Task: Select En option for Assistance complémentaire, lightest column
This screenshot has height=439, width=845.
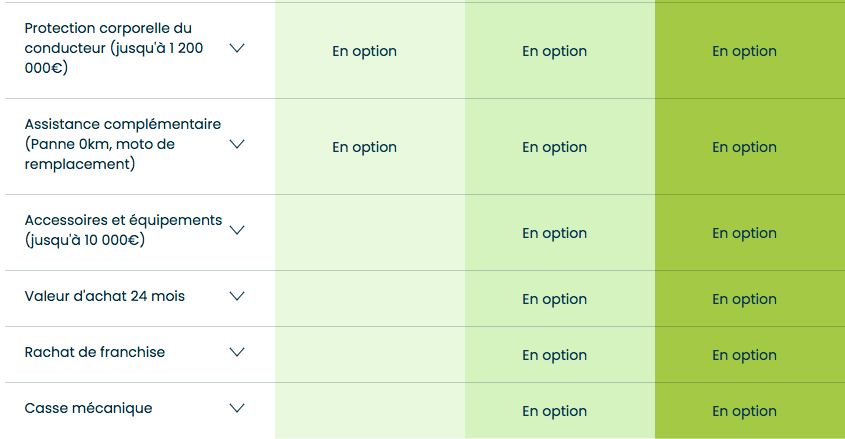Action: tap(364, 147)
